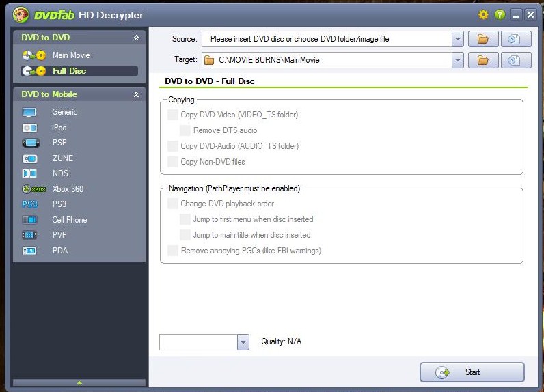Open the Source dropdown arrow
This screenshot has height=392, width=544.
point(458,39)
